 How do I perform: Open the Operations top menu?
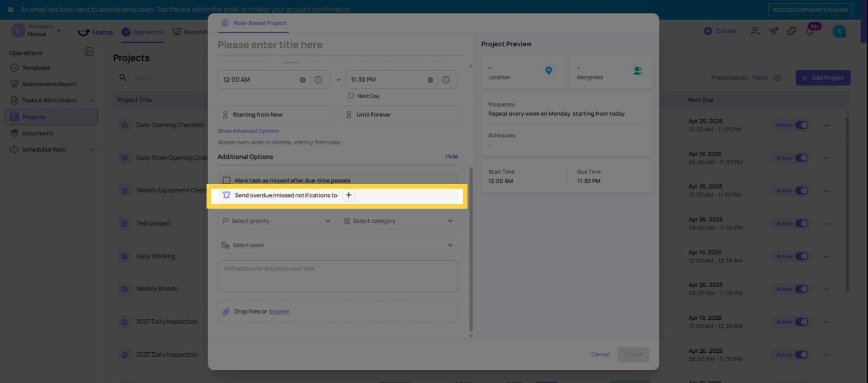(x=143, y=32)
